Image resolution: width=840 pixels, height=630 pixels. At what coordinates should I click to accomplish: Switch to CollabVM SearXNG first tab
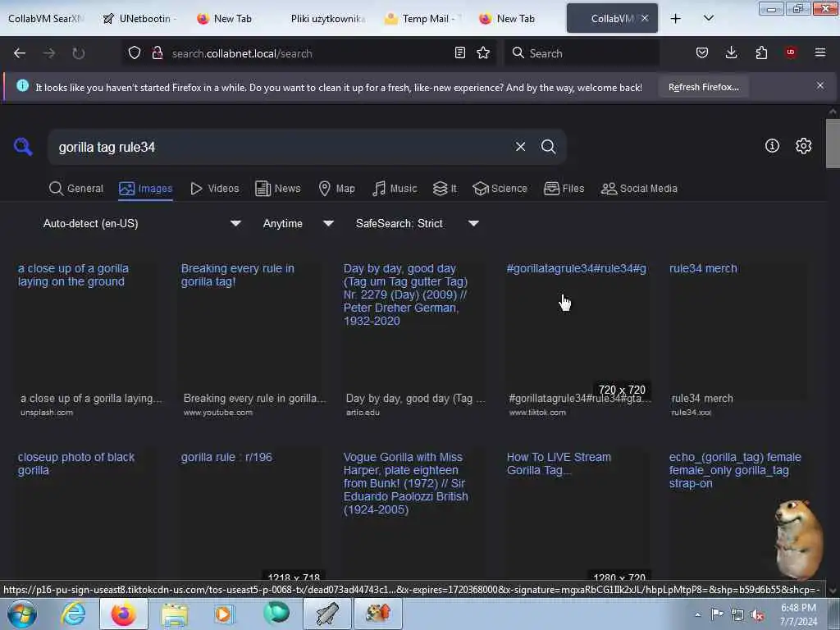(46, 19)
